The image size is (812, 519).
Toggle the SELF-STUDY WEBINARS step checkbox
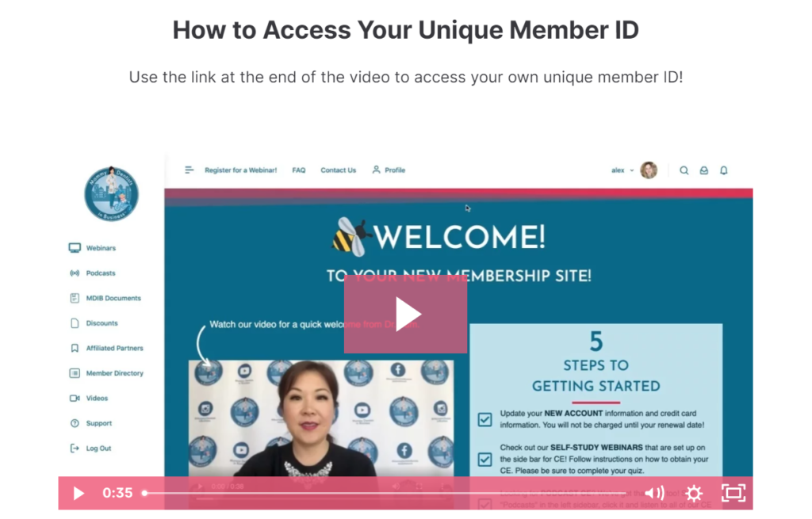coord(485,459)
